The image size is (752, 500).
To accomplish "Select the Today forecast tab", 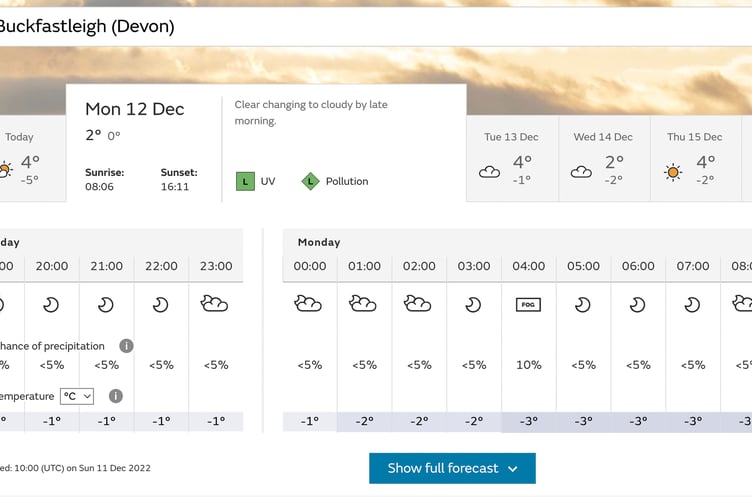I will pos(32,158).
